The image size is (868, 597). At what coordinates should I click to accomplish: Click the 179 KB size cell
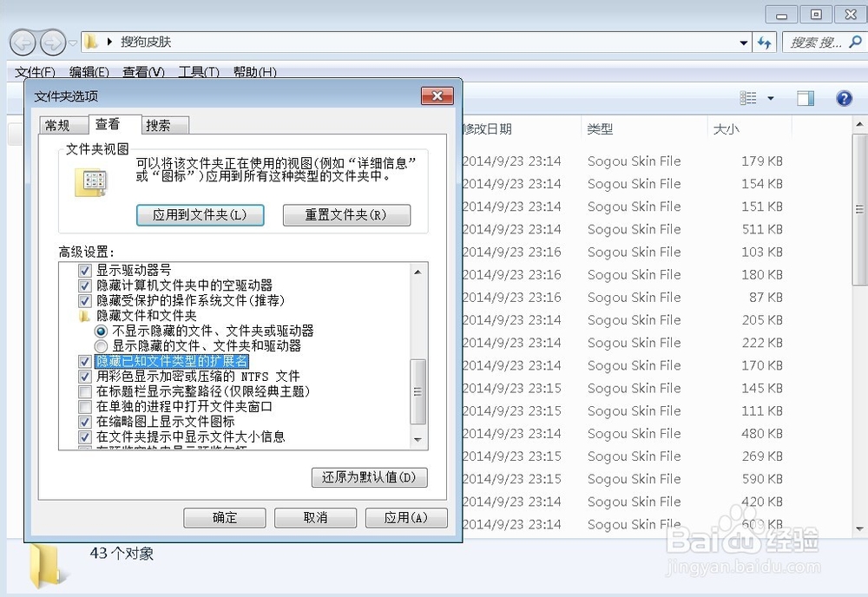coord(762,161)
